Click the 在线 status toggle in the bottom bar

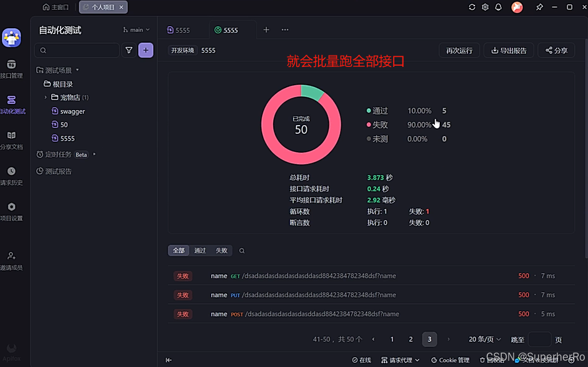point(361,360)
